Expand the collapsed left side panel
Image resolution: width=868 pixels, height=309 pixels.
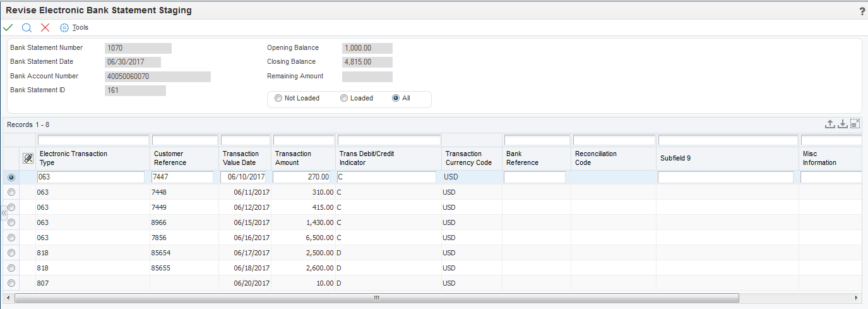click(3, 214)
